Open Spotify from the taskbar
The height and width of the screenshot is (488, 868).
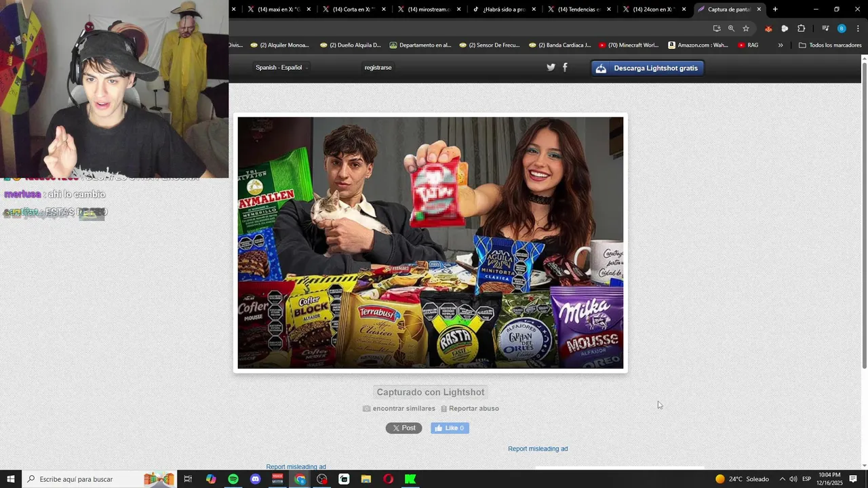[233, 479]
